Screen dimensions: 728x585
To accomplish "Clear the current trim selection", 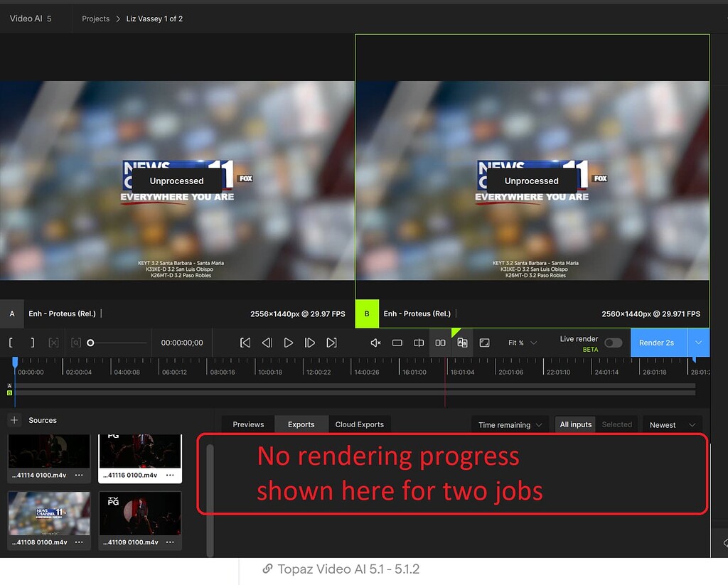I will click(53, 342).
